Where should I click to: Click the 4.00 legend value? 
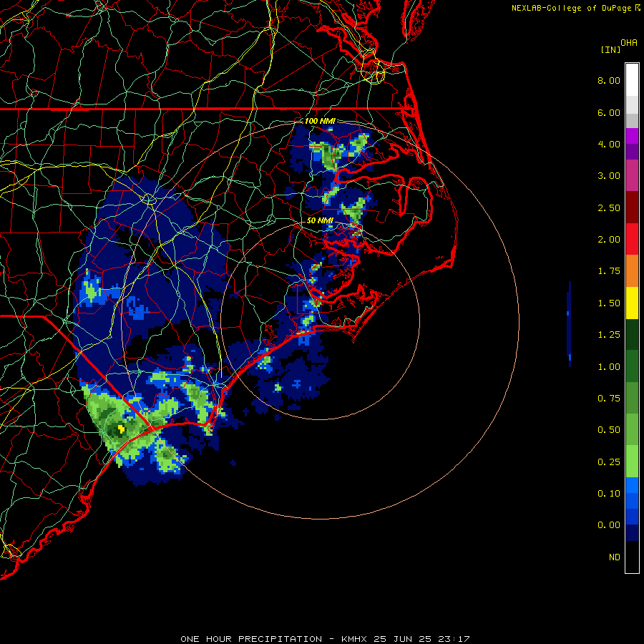click(x=609, y=144)
